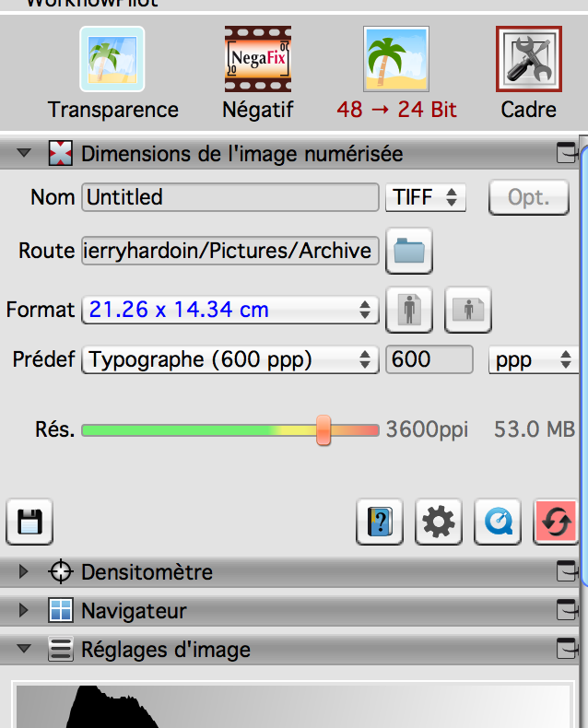Open the Cadre tools icon

(x=529, y=59)
